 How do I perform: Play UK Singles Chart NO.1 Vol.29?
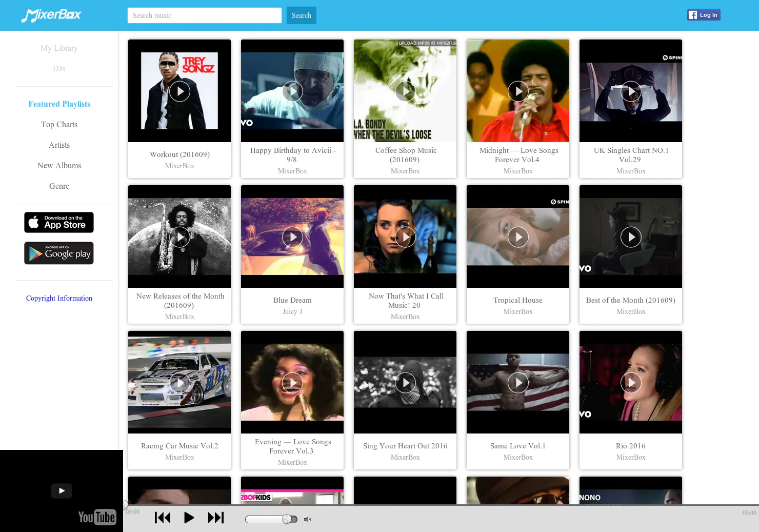[631, 91]
